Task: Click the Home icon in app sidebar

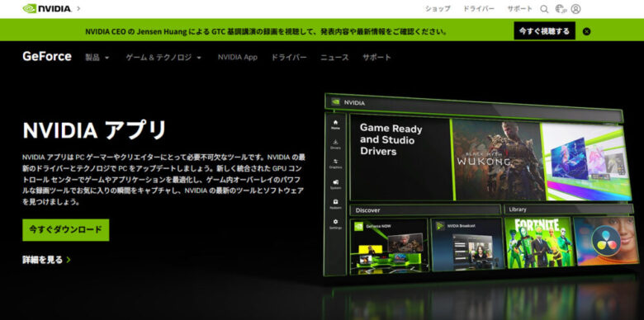Action: click(x=335, y=125)
